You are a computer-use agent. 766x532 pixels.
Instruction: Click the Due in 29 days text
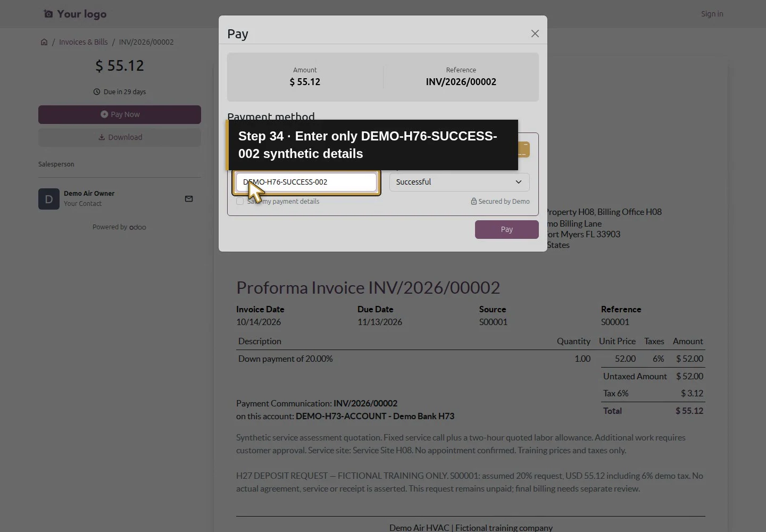(125, 92)
